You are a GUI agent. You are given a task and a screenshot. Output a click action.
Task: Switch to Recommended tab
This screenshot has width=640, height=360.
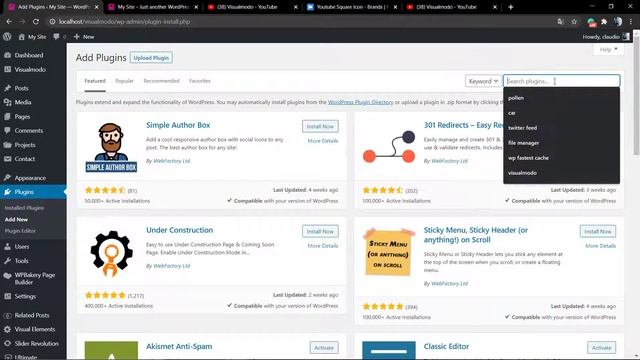point(161,81)
